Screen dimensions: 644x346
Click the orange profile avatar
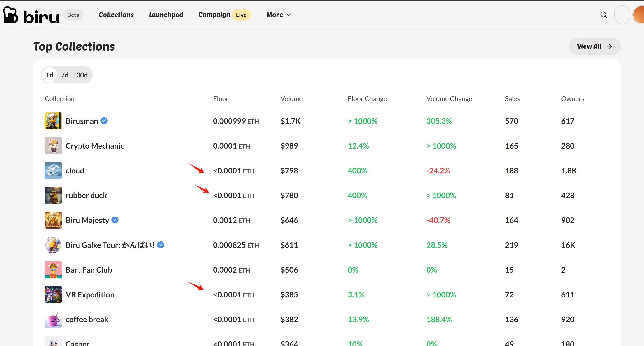[639, 15]
